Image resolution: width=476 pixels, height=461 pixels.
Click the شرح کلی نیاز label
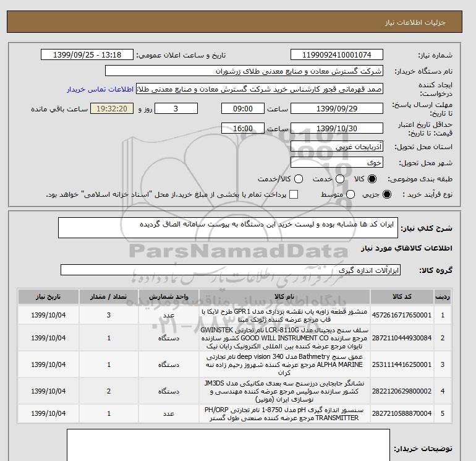427,228
